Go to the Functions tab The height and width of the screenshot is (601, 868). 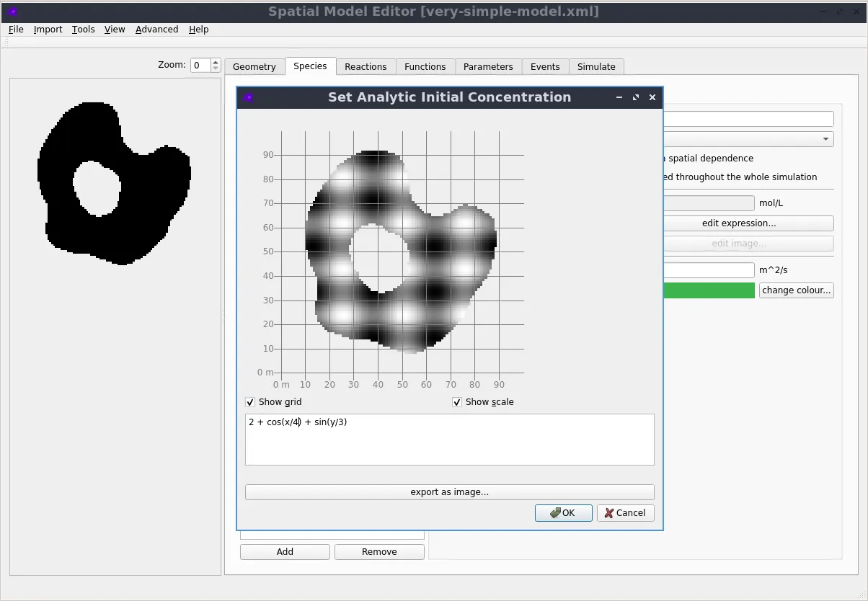coord(425,66)
